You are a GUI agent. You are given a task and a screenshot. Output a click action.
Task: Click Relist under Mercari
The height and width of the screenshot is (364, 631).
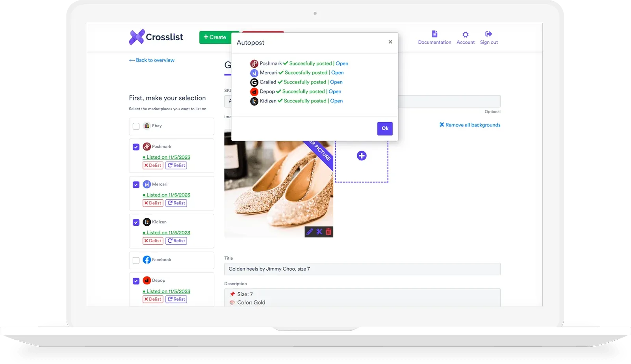[x=176, y=203]
